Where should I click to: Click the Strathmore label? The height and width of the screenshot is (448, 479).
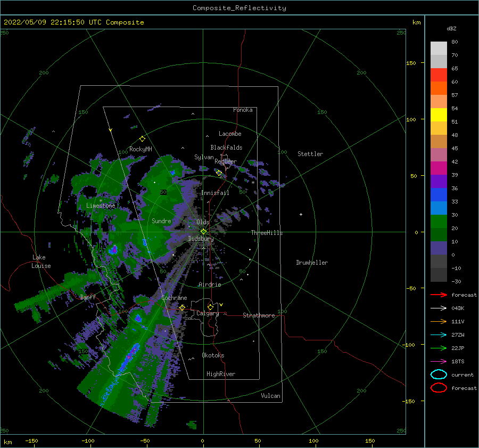[259, 315]
